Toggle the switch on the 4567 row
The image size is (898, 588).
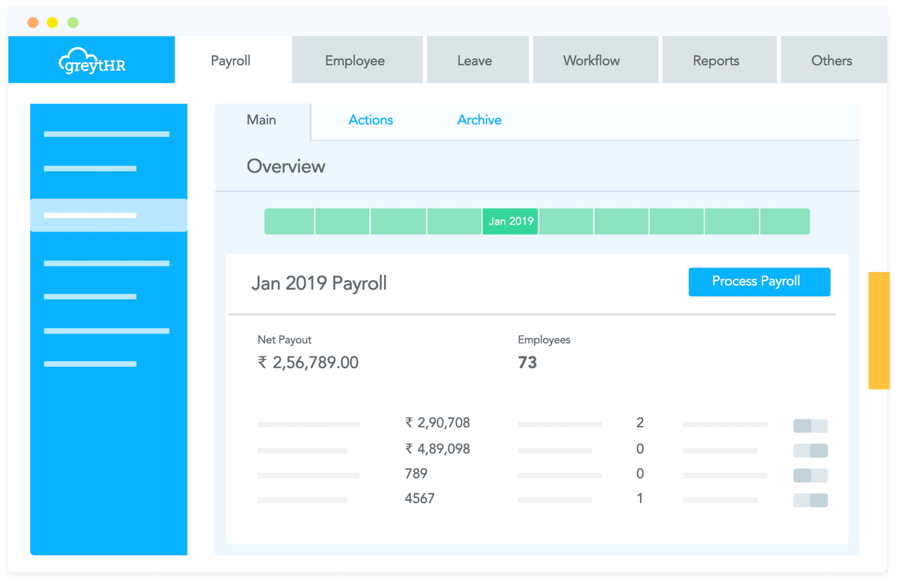click(810, 500)
